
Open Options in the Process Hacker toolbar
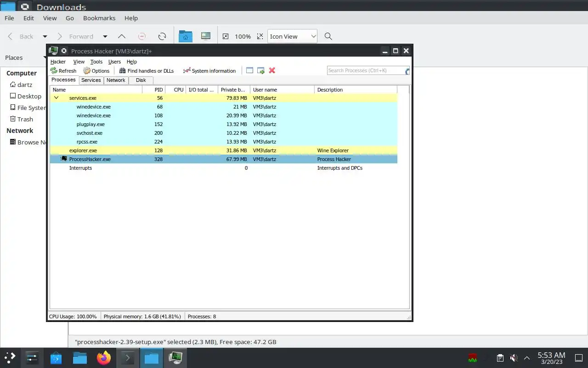click(96, 71)
